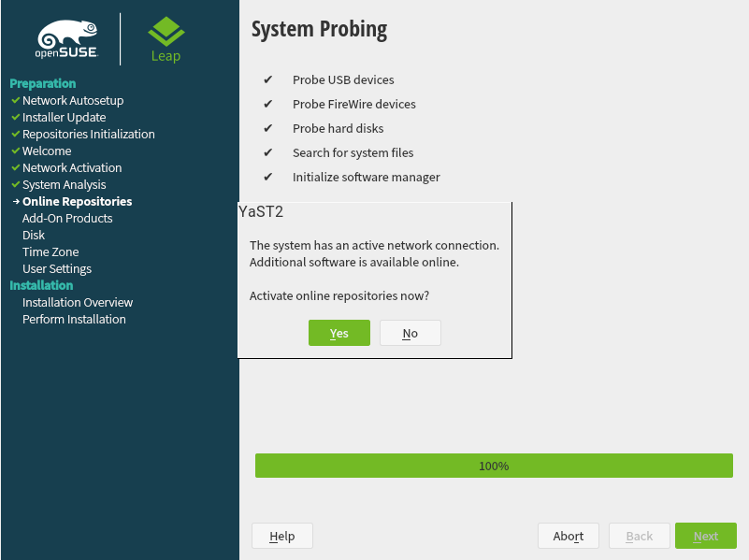Select Installer Update step text

64,117
